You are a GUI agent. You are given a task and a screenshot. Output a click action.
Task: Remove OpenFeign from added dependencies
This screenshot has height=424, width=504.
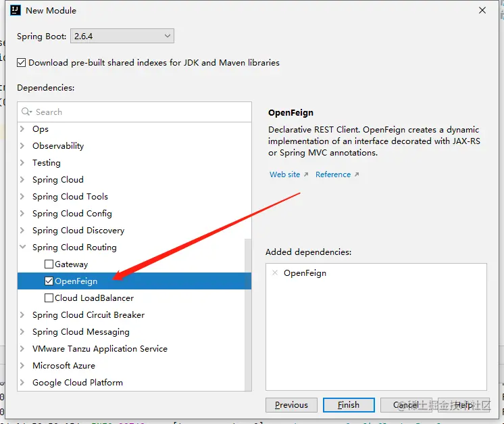[x=275, y=273]
